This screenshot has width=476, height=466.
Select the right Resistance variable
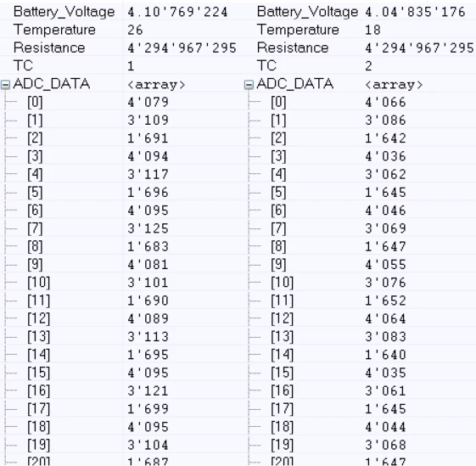coord(293,48)
